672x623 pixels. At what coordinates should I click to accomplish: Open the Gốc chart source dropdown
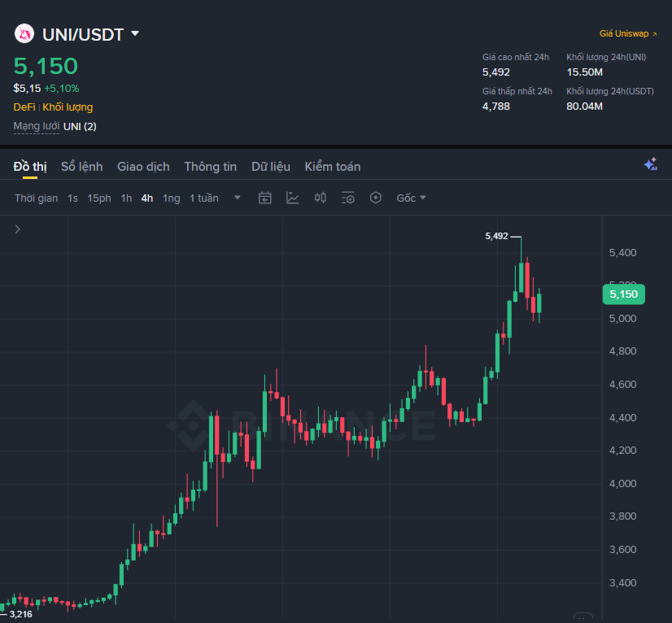tap(411, 198)
